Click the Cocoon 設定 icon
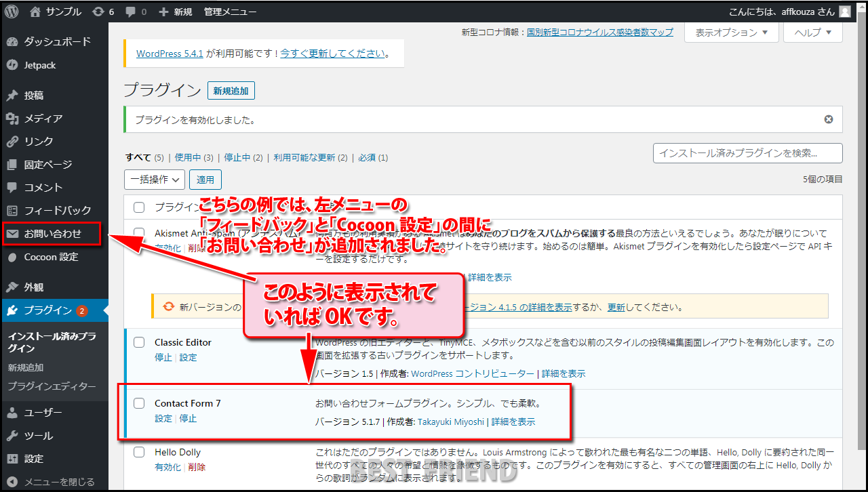This screenshot has width=868, height=492. (x=12, y=258)
